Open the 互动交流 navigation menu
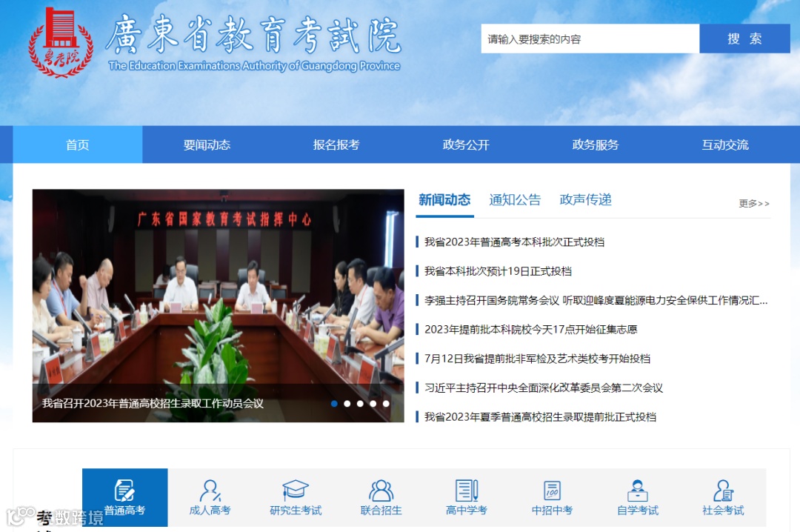800x532 pixels. (724, 144)
